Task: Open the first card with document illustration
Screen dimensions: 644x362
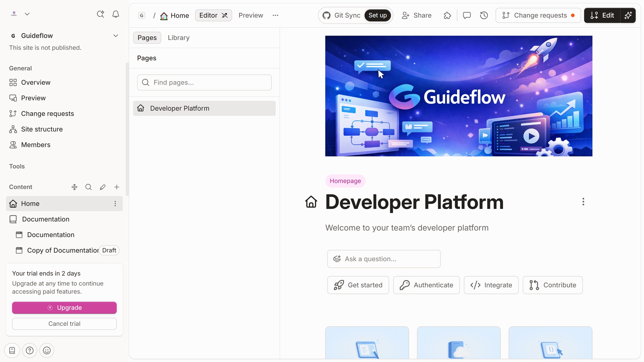Action: coord(367,343)
